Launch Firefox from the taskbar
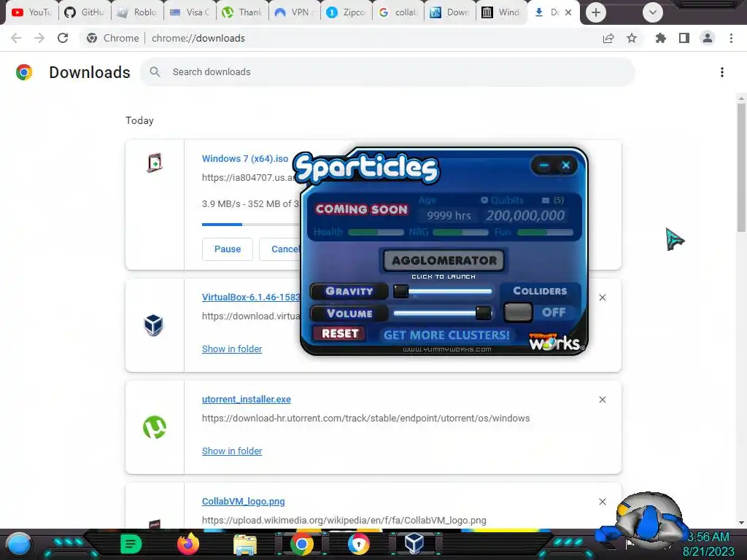The width and height of the screenshot is (747, 560). click(188, 544)
